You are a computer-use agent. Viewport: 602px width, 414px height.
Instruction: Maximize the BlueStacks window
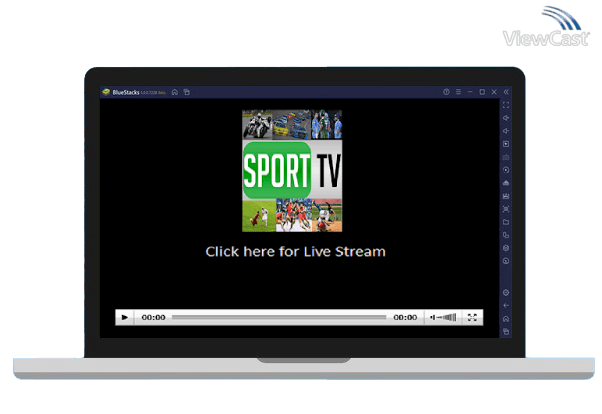[x=482, y=92]
